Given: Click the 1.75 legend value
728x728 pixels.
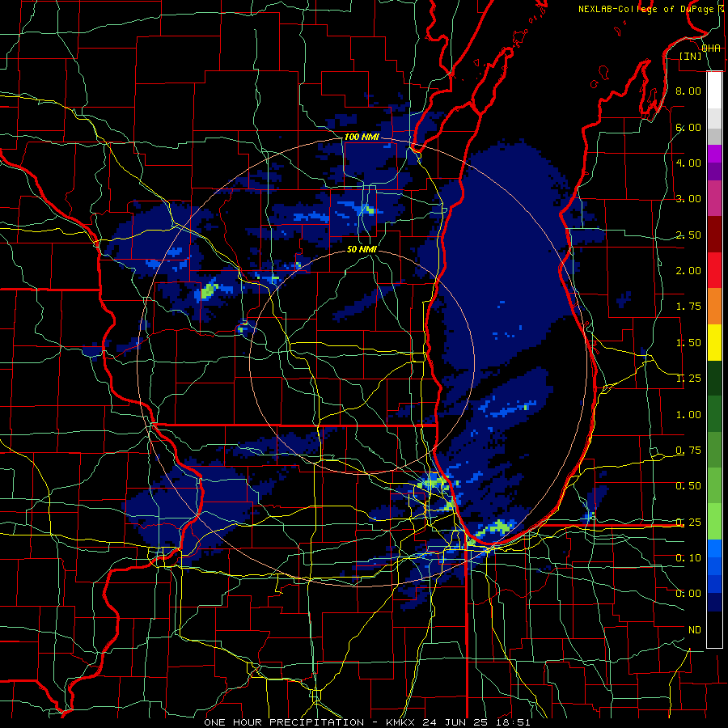Looking at the screenshot, I should tap(688, 307).
